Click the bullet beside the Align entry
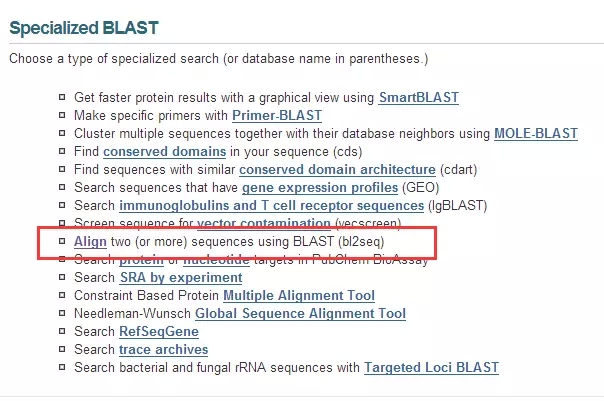 click(62, 241)
